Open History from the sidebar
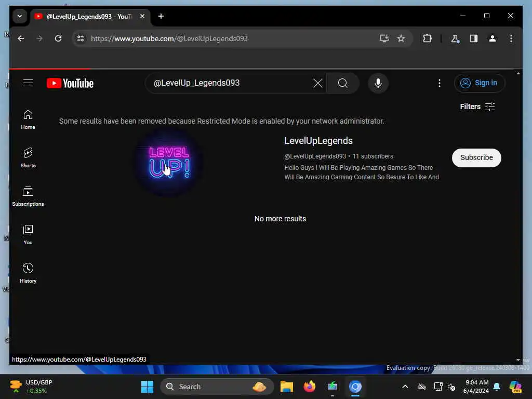The width and height of the screenshot is (532, 399). tap(28, 273)
